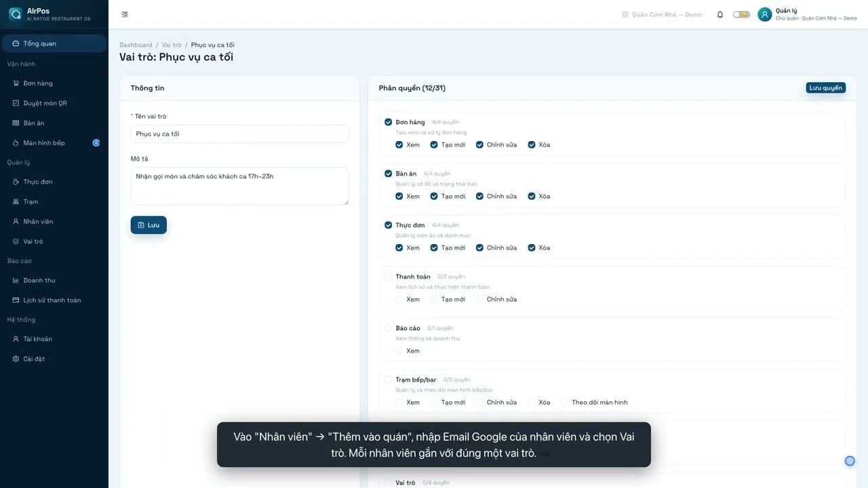Go to Nhân viên in the sidebar
This screenshot has width=868, height=488.
(x=54, y=222)
